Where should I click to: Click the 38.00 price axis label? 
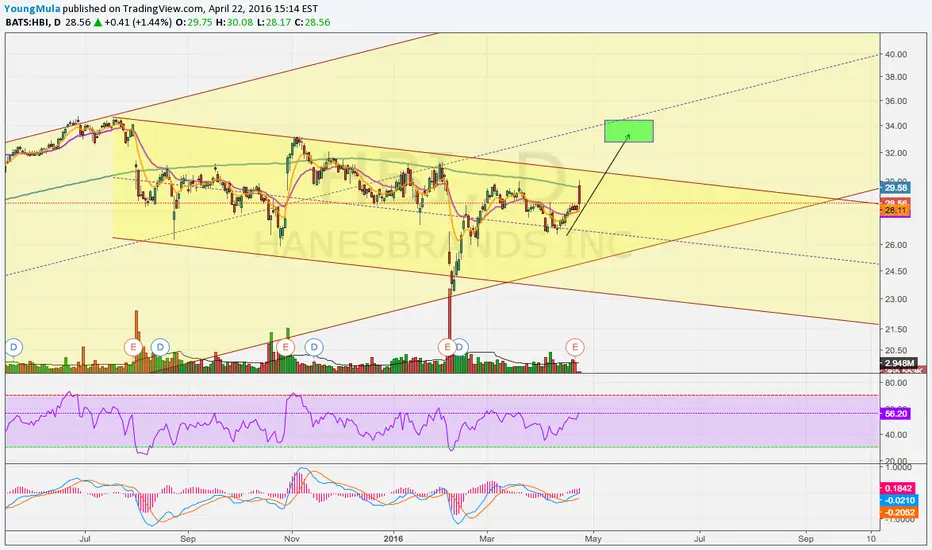click(896, 77)
